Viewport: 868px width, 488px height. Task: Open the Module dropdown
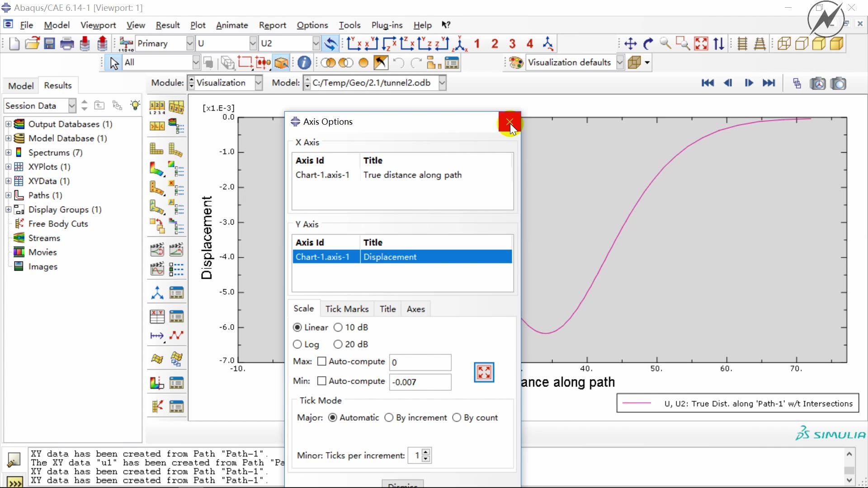258,83
